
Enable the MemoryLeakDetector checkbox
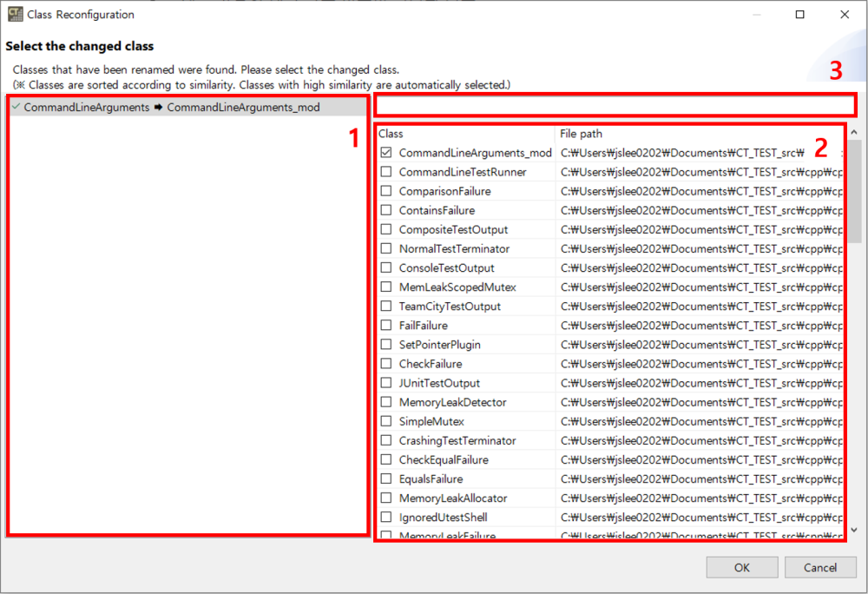point(386,402)
